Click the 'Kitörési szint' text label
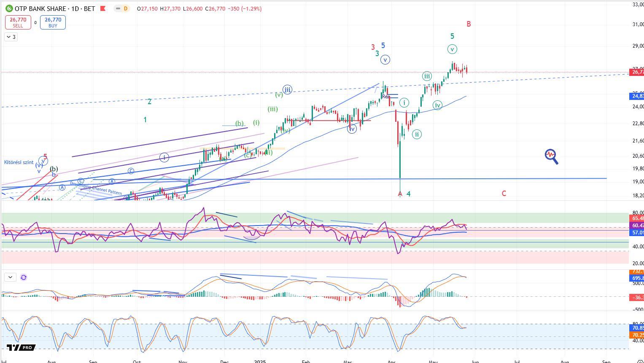 tap(19, 162)
